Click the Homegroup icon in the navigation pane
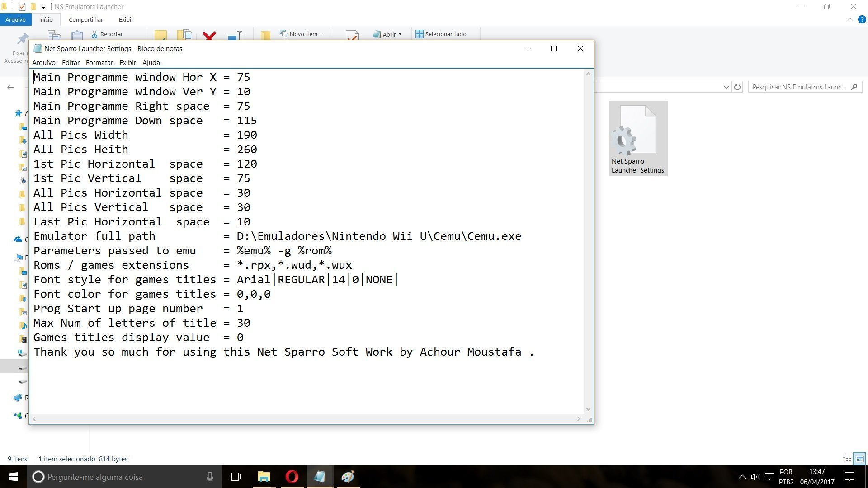868x488 pixels. pos(18,416)
